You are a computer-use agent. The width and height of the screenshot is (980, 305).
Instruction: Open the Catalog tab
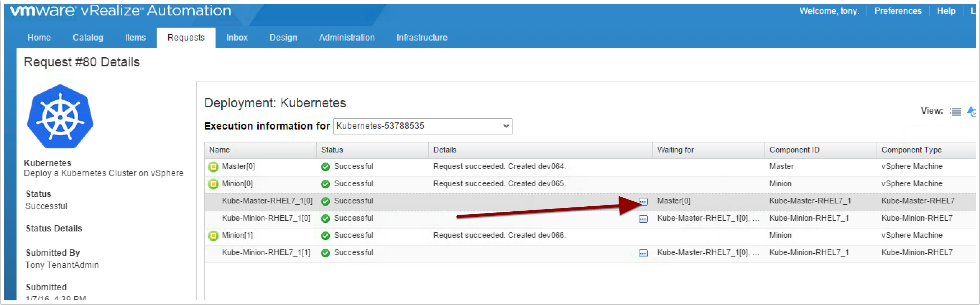[x=88, y=38]
